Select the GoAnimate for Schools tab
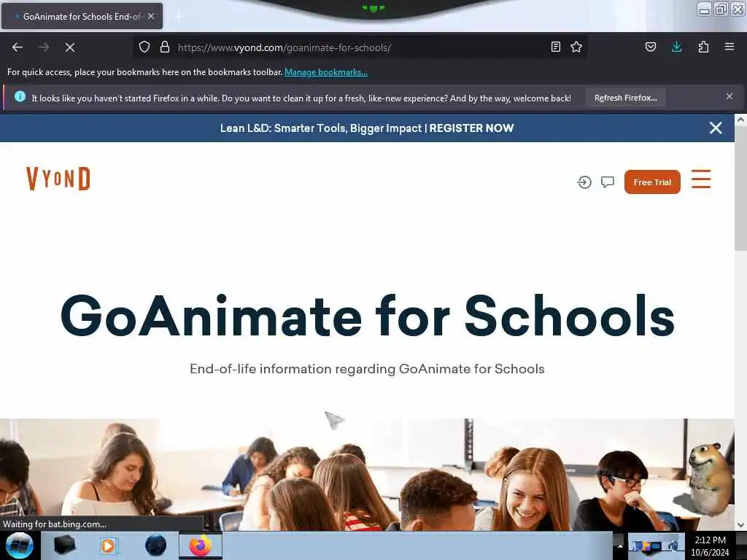 click(x=82, y=16)
